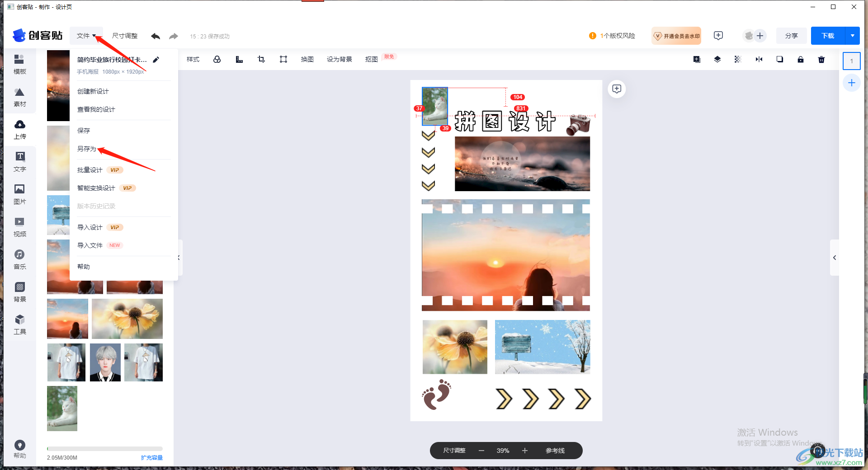Toggle the lock icon for element
Screen dimensions: 868x470
[x=801, y=59]
